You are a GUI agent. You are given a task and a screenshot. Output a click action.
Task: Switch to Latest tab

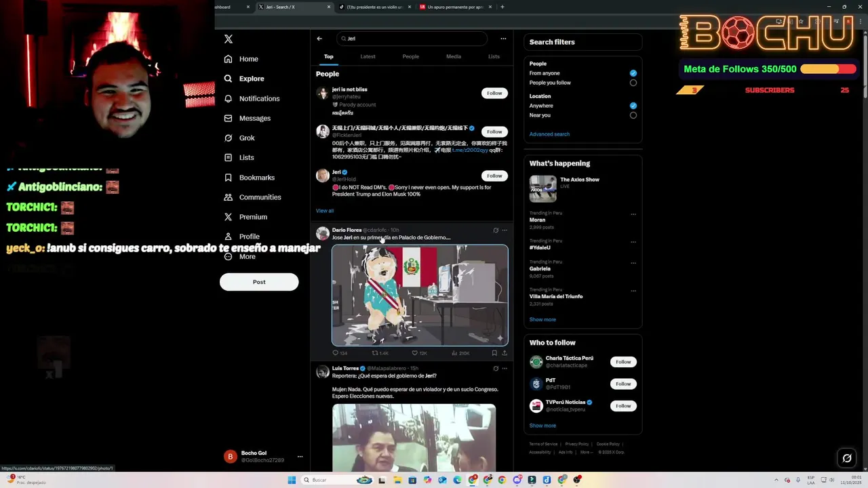coord(368,57)
